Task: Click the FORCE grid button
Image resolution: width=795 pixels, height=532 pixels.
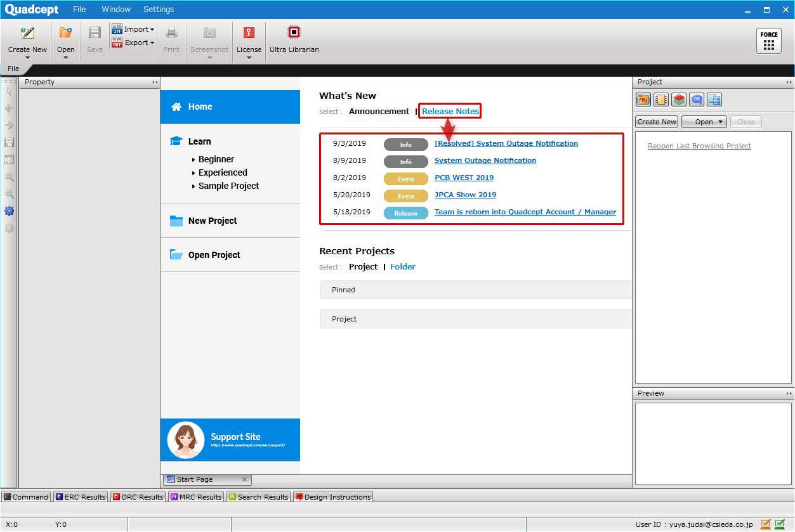Action: click(x=769, y=41)
